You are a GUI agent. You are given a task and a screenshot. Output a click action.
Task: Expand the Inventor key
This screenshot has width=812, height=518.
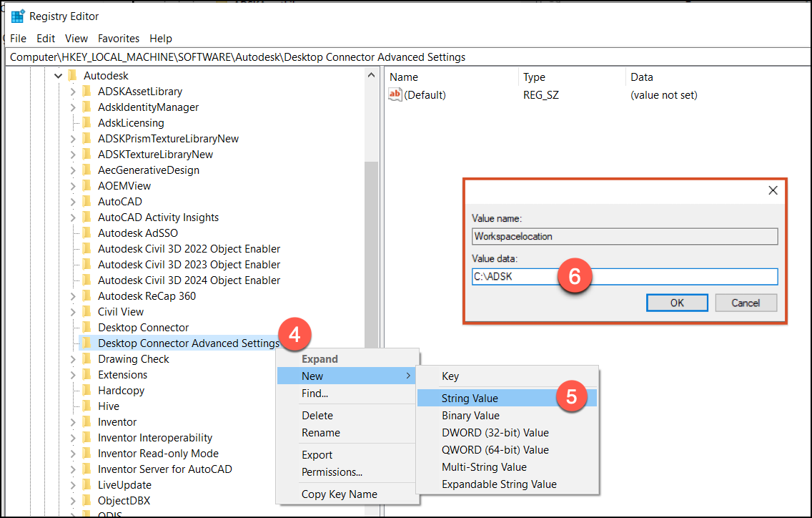pyautogui.click(x=73, y=422)
